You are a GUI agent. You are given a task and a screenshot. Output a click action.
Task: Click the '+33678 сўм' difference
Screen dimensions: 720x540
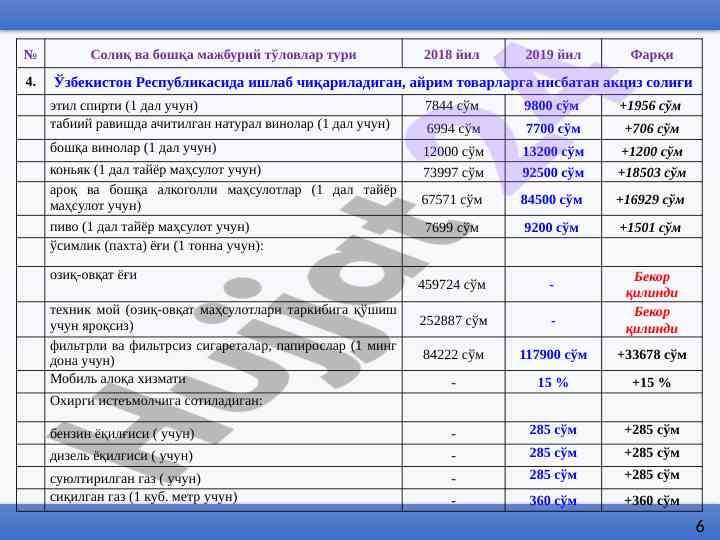click(x=652, y=355)
